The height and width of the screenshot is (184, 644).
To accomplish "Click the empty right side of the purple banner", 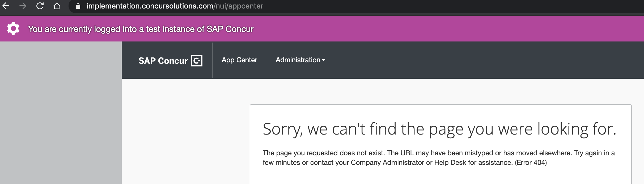I will pyautogui.click(x=452, y=29).
